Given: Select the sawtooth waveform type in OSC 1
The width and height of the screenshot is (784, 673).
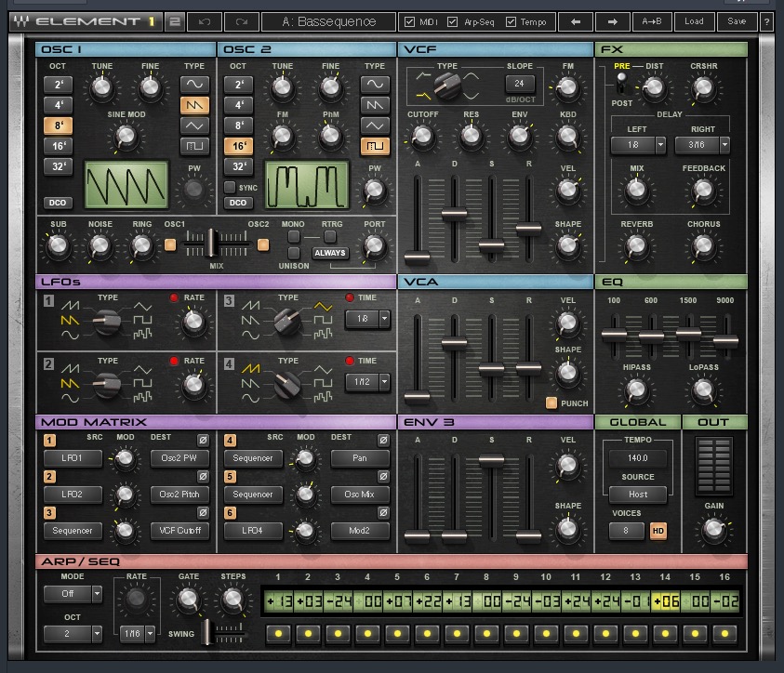Looking at the screenshot, I should click(194, 105).
